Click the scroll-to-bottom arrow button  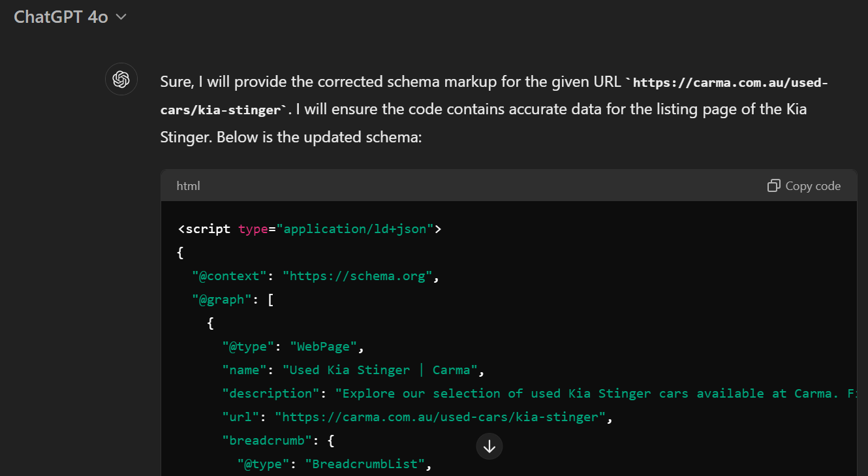pyautogui.click(x=489, y=447)
